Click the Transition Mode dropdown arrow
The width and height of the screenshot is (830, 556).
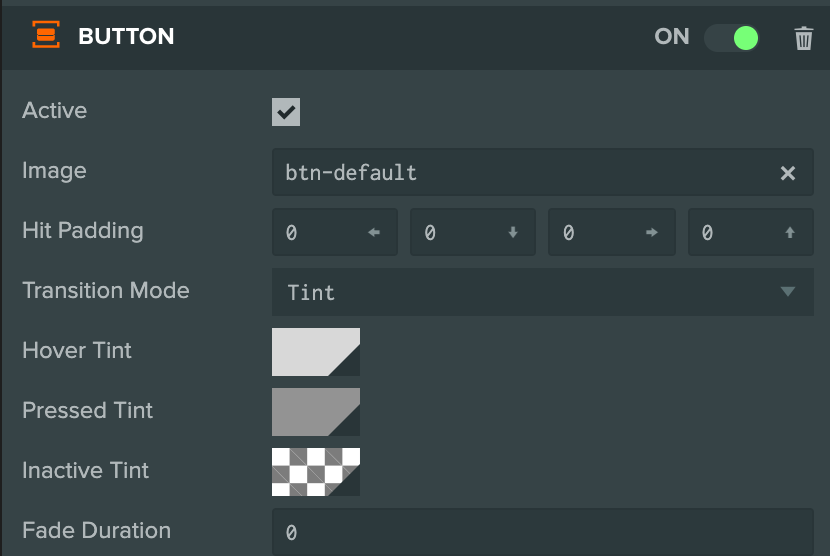pyautogui.click(x=788, y=291)
